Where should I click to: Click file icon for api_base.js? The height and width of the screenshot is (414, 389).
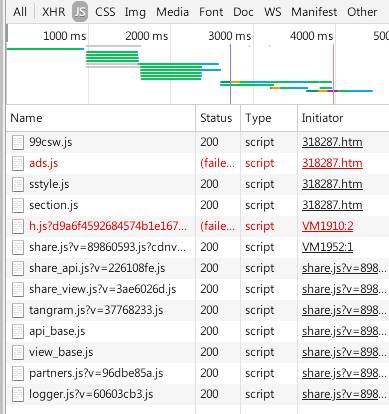click(x=18, y=331)
